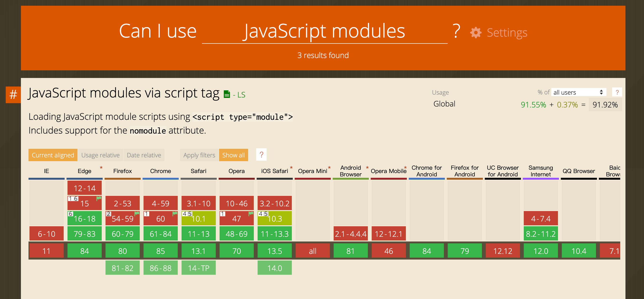Click the flag icon on Chrome 60

tap(175, 214)
